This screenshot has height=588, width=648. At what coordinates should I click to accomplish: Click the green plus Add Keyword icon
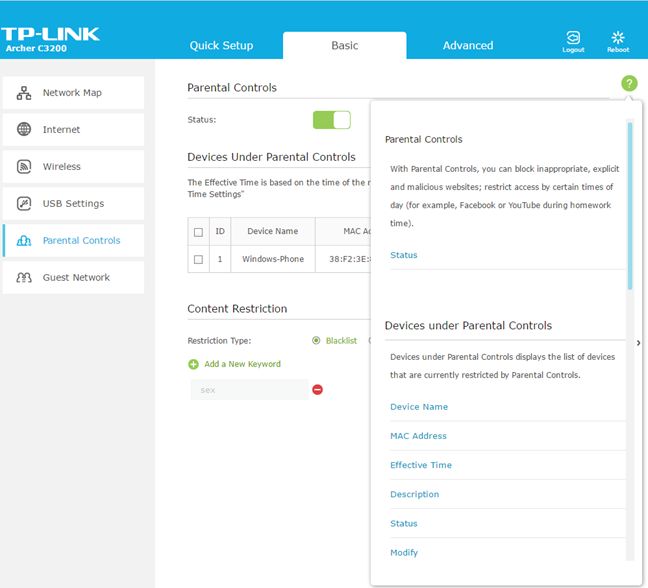tap(193, 364)
